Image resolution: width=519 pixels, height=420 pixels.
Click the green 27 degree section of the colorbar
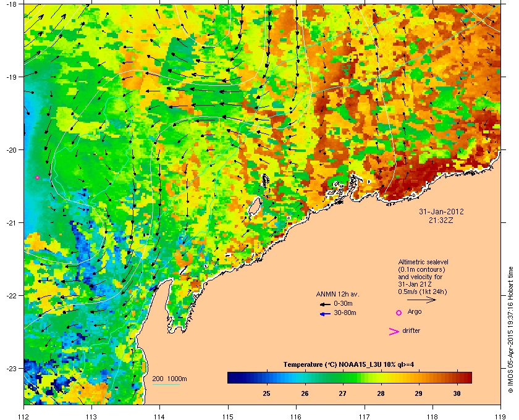coord(343,377)
